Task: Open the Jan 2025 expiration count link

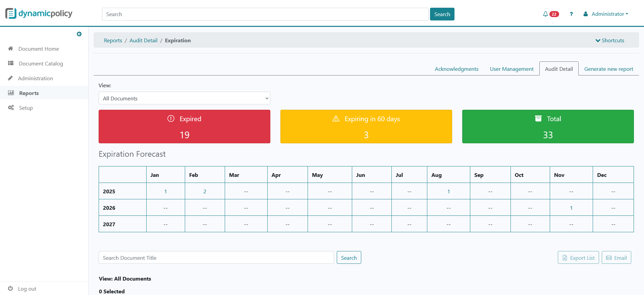Action: coord(165,191)
